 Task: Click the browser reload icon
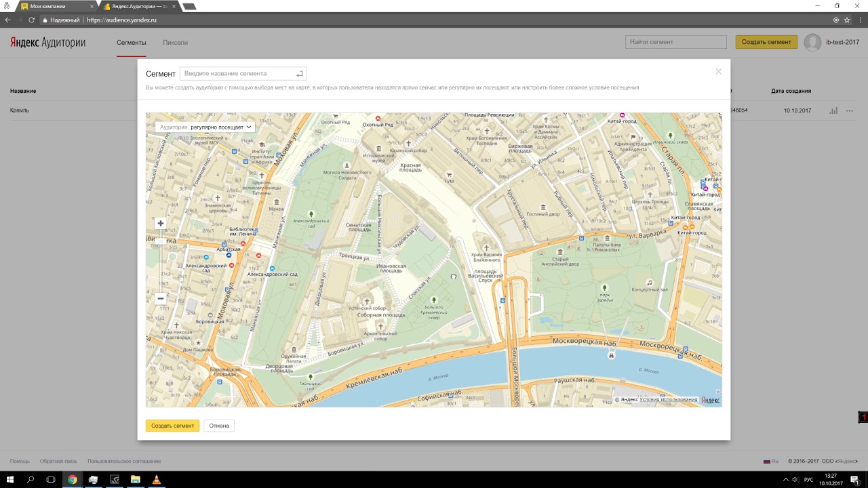(x=31, y=20)
